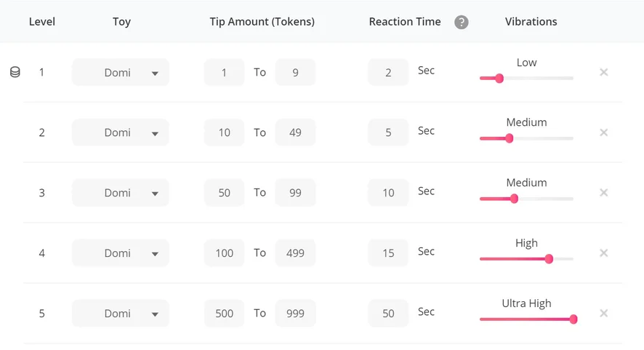The height and width of the screenshot is (350, 644).
Task: Click the Ultra High vibration slider on level 5
Action: point(573,319)
